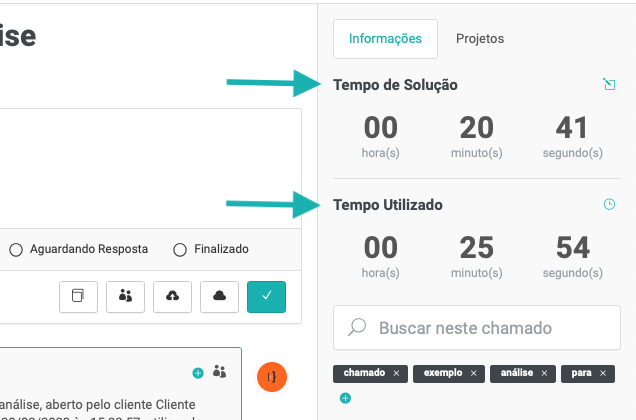This screenshot has width=636, height=420.
Task: Confirm with the teal checkmark button
Action: tap(266, 296)
